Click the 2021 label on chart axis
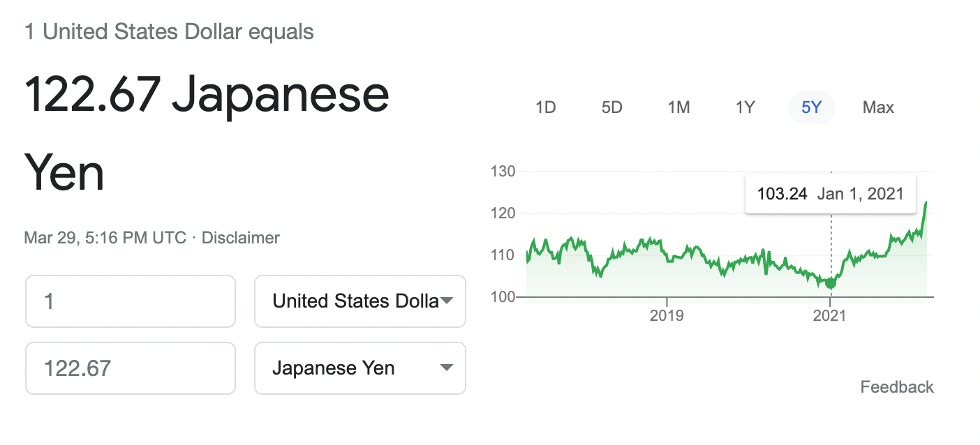The width and height of the screenshot is (980, 445). point(830,316)
